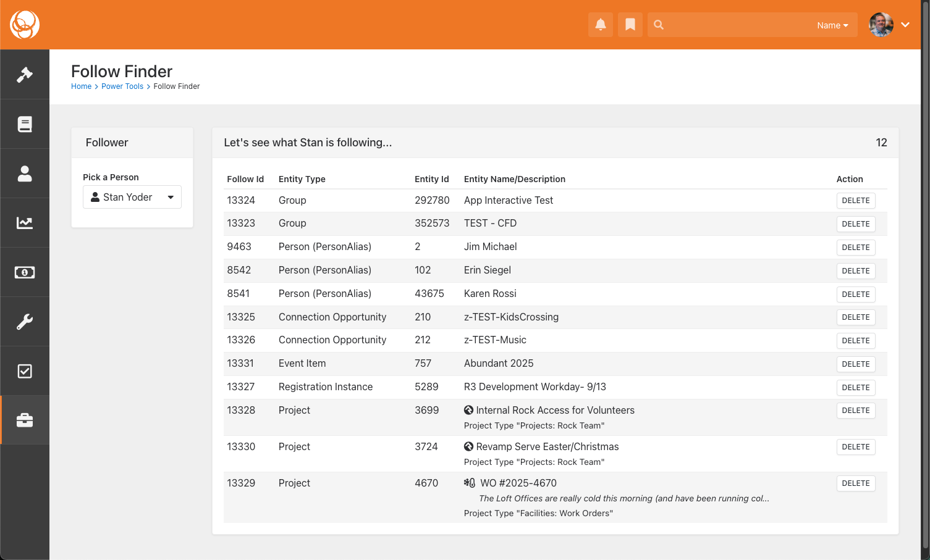Open the briefcase sidebar icon

tap(25, 420)
